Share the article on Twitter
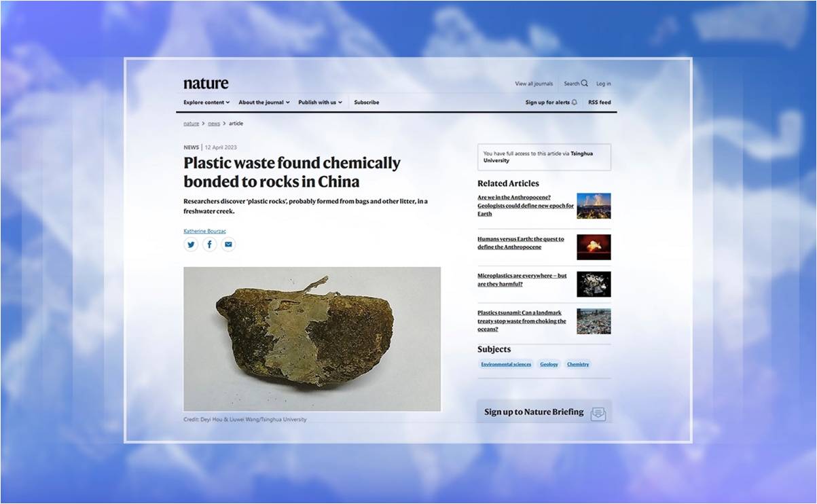 (x=191, y=245)
